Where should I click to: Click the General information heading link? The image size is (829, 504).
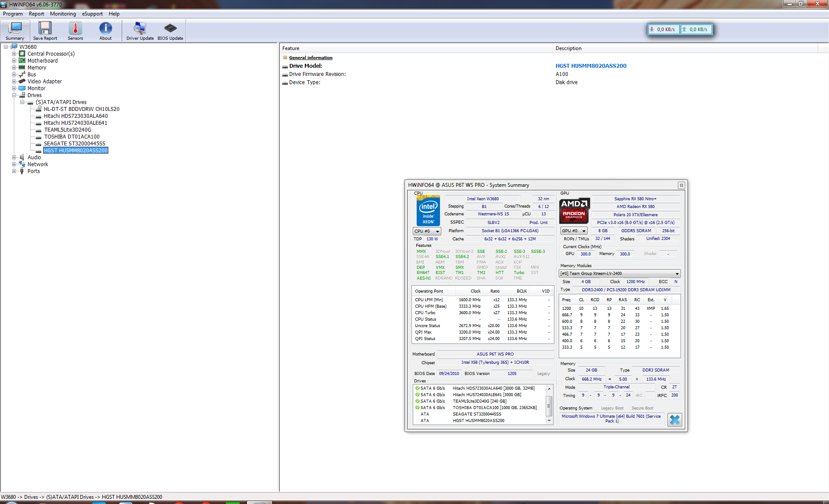pos(310,57)
